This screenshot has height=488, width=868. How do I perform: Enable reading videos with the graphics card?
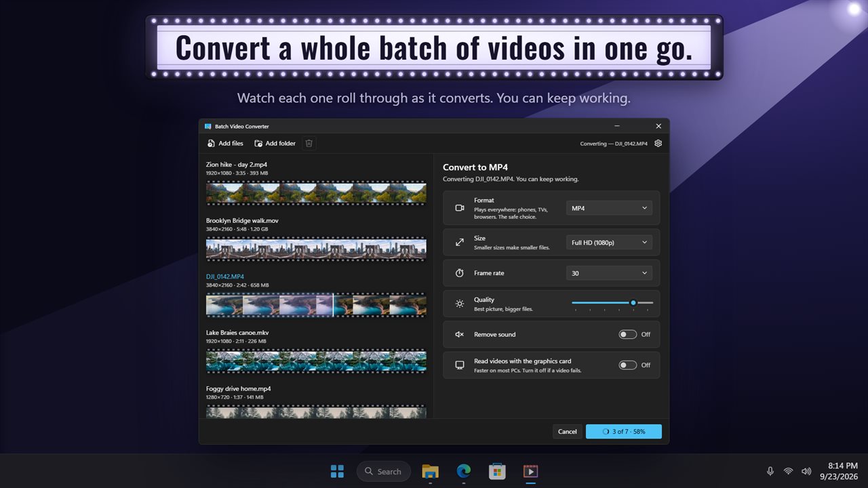pos(628,365)
